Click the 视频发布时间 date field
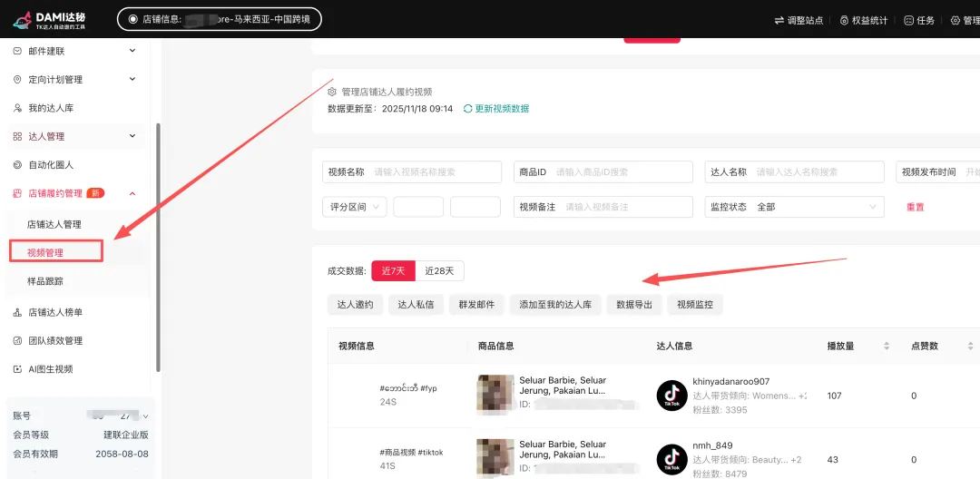 [937, 171]
